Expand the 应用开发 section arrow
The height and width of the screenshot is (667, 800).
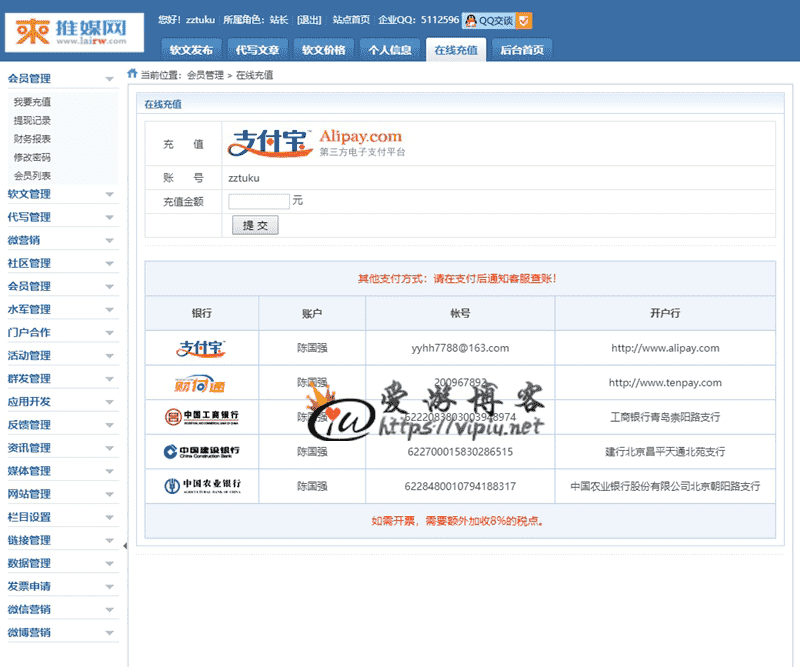point(109,402)
